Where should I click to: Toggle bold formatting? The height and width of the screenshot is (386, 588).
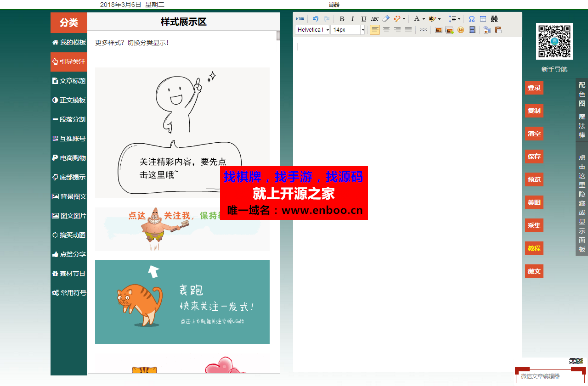[342, 19]
